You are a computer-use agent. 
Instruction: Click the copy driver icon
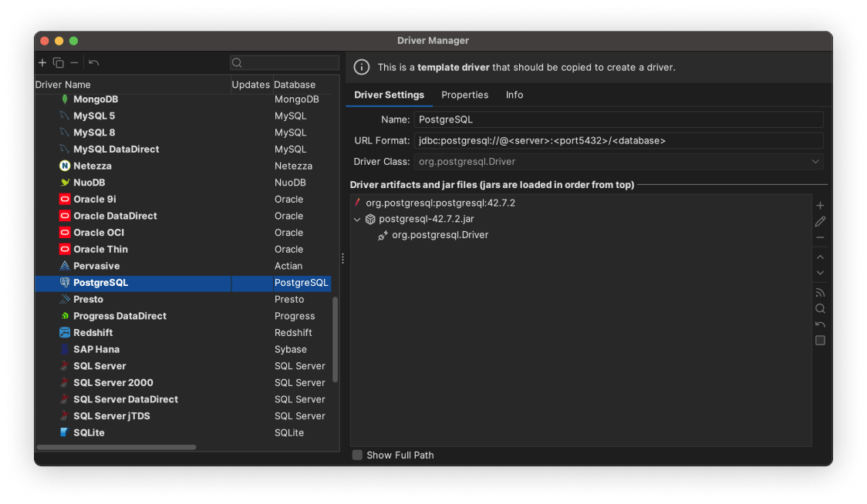pos(58,62)
